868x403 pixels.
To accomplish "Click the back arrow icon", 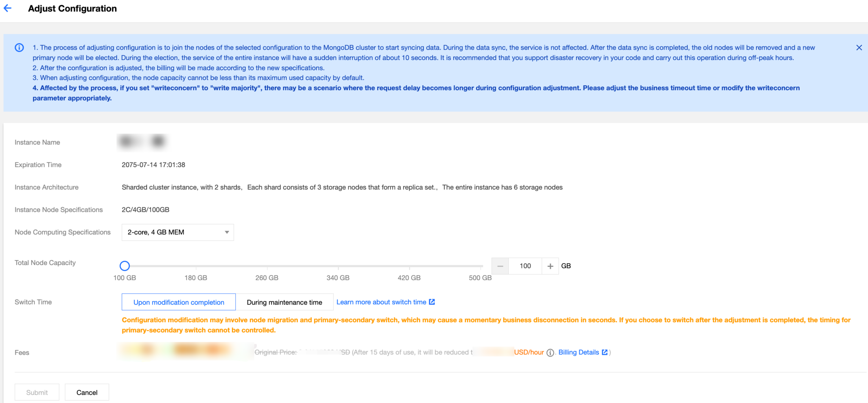I will tap(7, 8).
